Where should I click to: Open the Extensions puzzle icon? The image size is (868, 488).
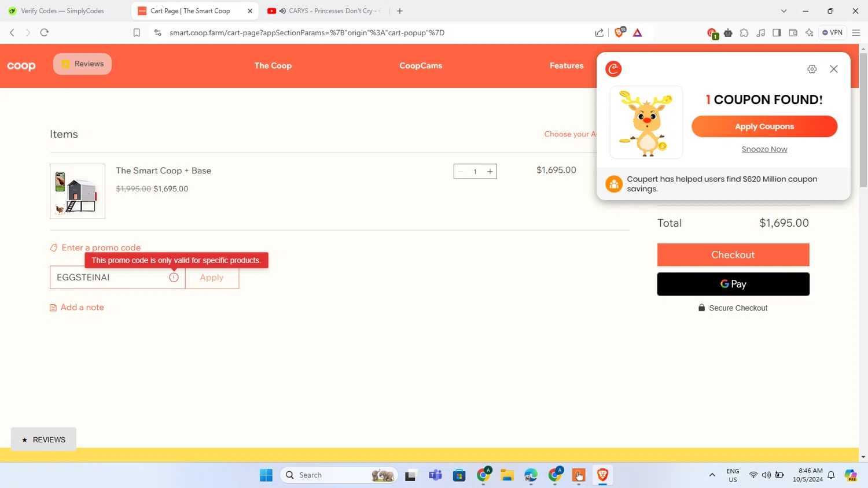(744, 33)
